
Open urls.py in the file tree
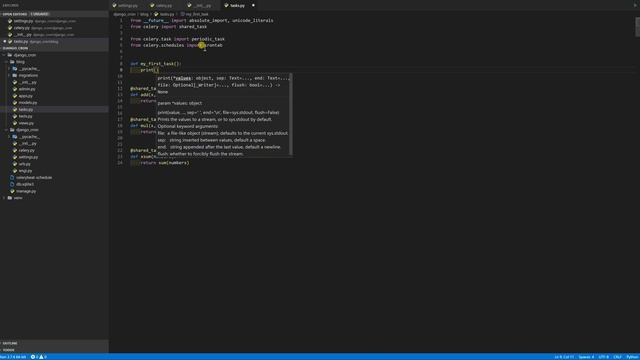pyautogui.click(x=24, y=164)
